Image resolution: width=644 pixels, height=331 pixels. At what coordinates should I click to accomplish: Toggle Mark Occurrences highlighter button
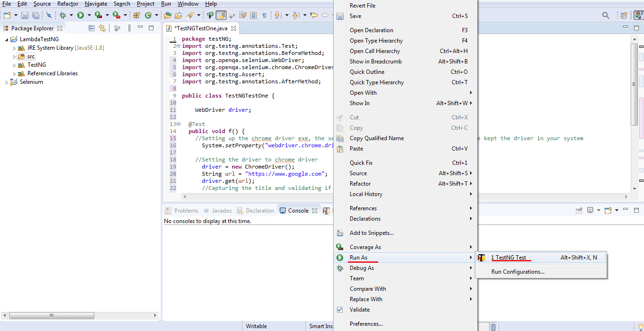click(x=221, y=15)
